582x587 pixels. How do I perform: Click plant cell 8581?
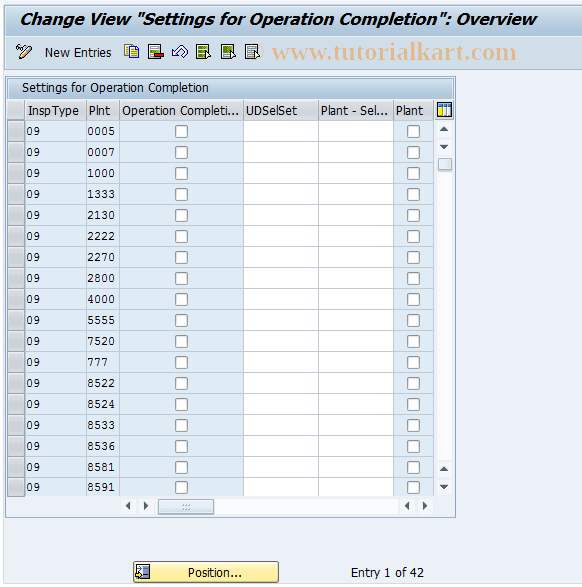[x=103, y=467]
